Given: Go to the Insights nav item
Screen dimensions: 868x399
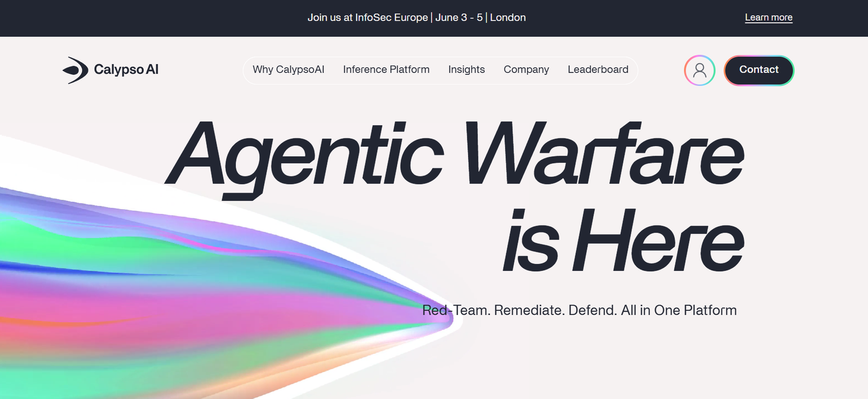Looking at the screenshot, I should [x=466, y=69].
